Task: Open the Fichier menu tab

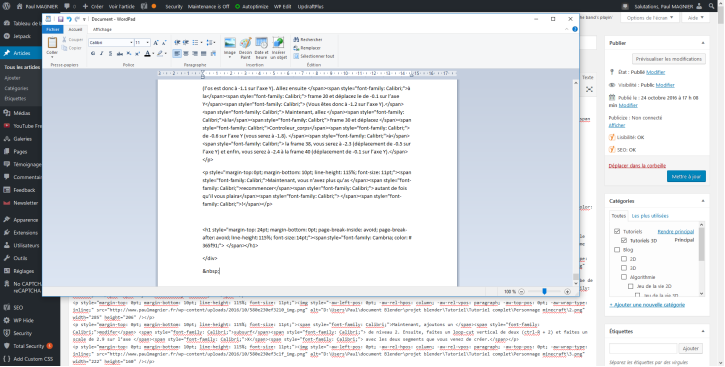Action: click(x=53, y=29)
